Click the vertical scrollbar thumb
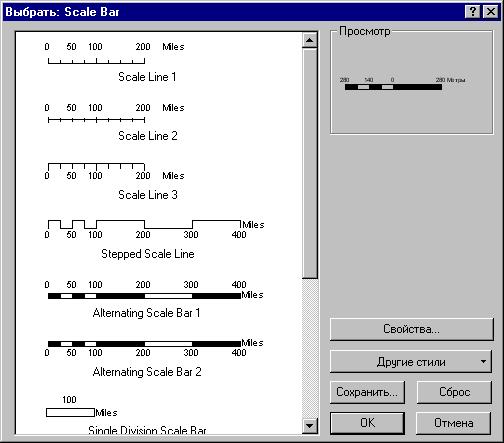The height and width of the screenshot is (443, 504). tap(310, 163)
